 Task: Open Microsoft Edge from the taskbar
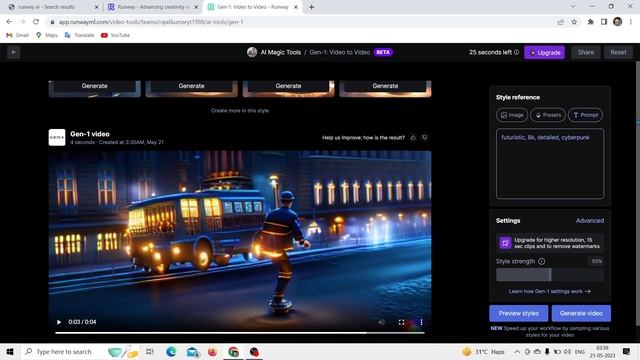[171, 351]
